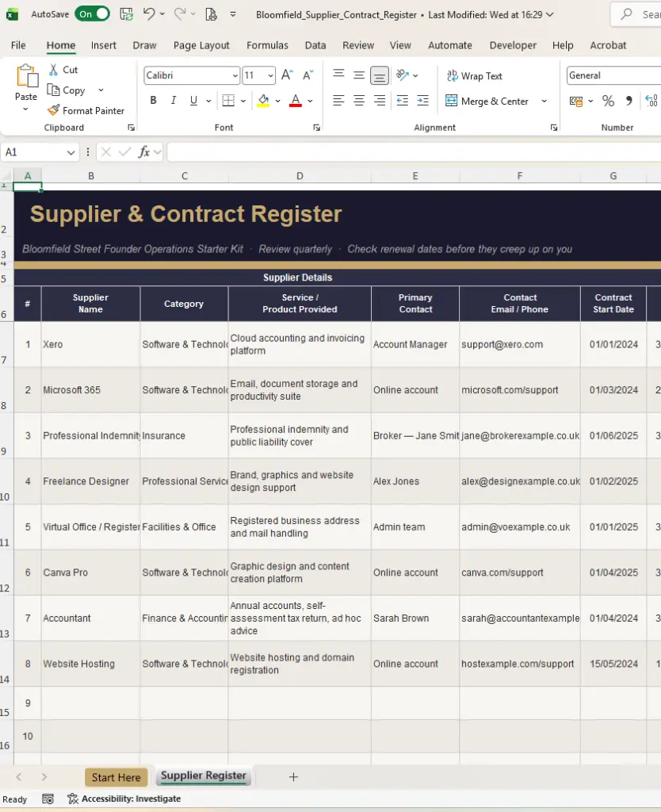Apply Italic formatting
The height and width of the screenshot is (812, 661).
174,101
